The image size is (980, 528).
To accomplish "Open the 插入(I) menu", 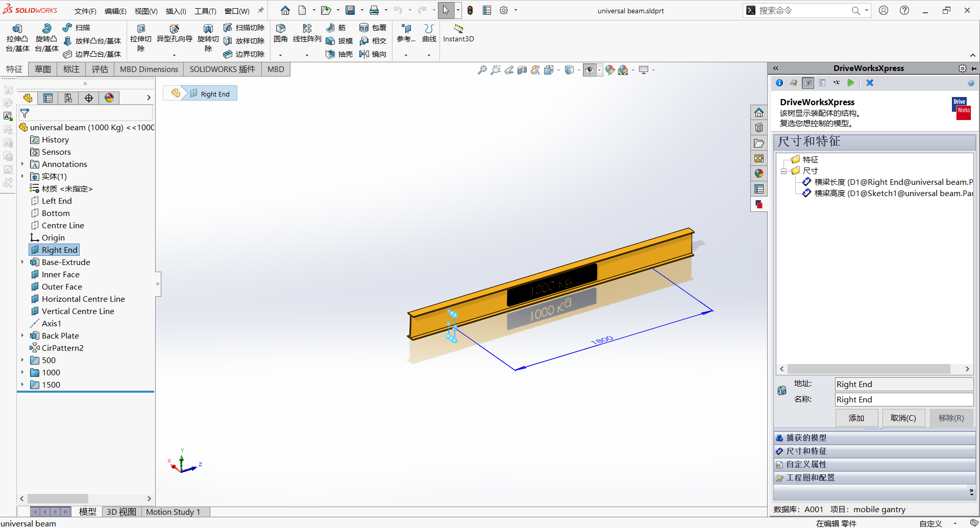I will (176, 11).
